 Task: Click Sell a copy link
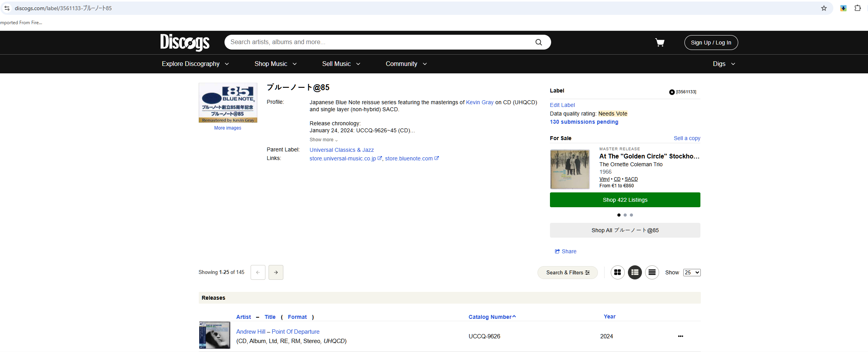[x=687, y=138]
